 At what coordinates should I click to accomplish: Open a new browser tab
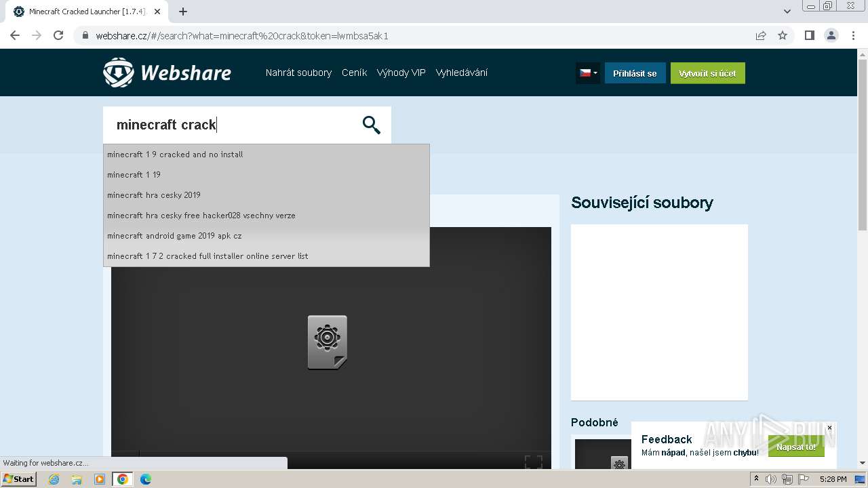pyautogui.click(x=183, y=12)
